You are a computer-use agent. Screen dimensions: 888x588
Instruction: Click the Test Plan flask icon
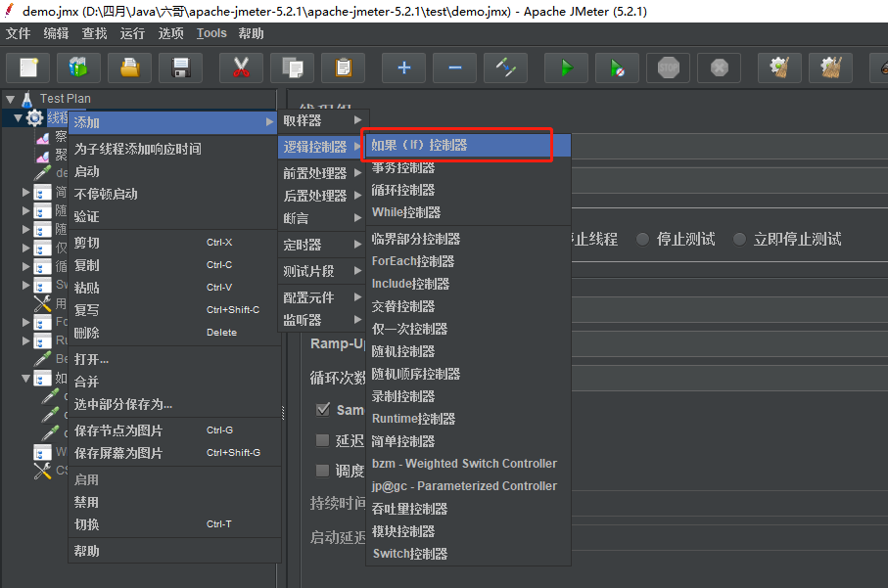26,99
